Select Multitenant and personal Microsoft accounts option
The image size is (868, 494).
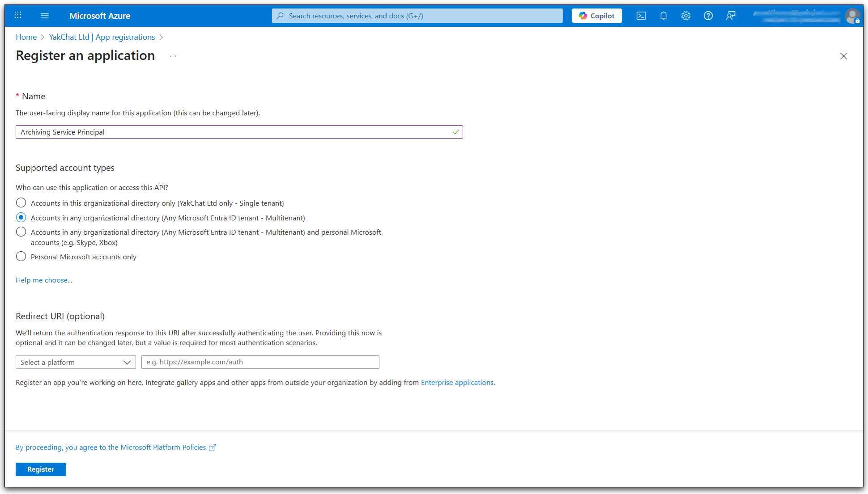21,232
